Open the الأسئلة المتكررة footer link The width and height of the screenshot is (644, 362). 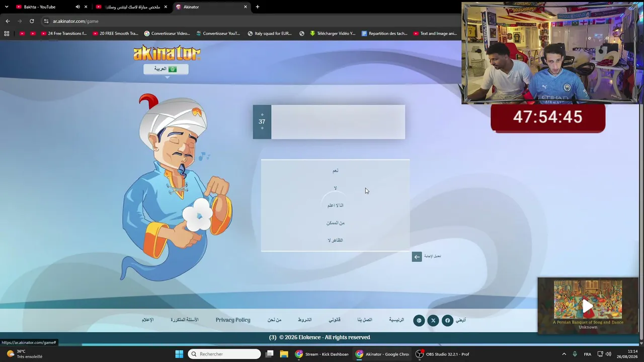[185, 320]
